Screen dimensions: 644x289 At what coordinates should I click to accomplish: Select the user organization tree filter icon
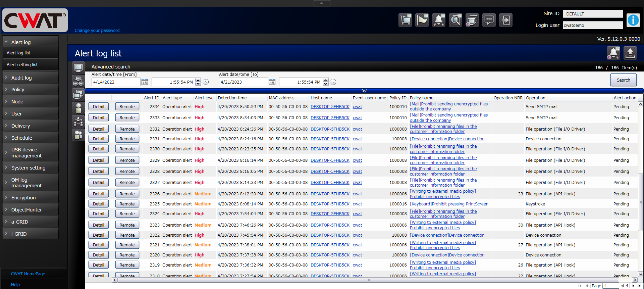coord(78,122)
